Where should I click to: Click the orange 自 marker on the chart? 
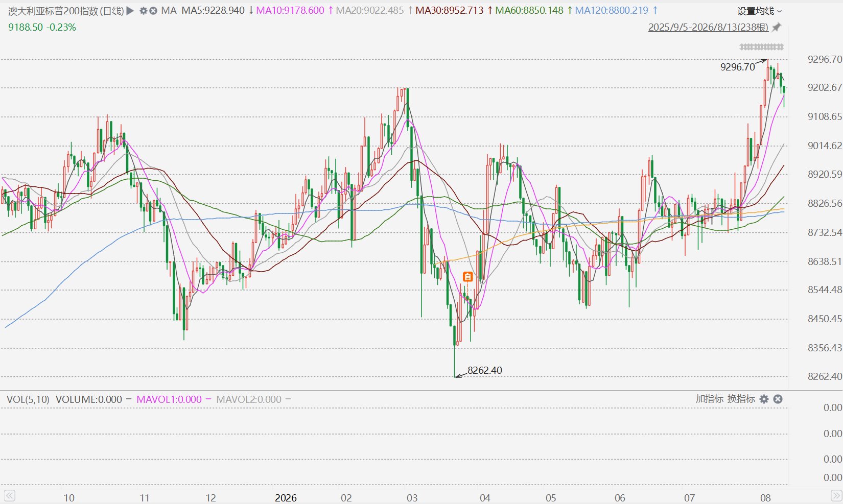[x=467, y=277]
